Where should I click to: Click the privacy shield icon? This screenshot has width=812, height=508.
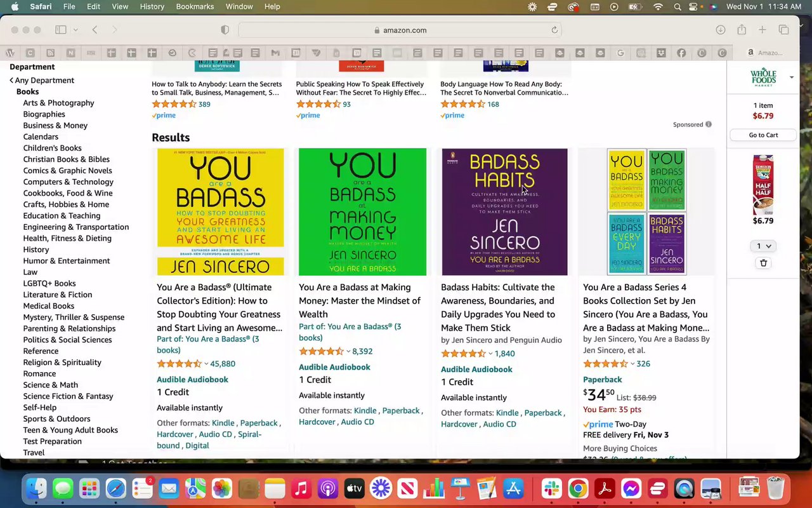tap(225, 30)
